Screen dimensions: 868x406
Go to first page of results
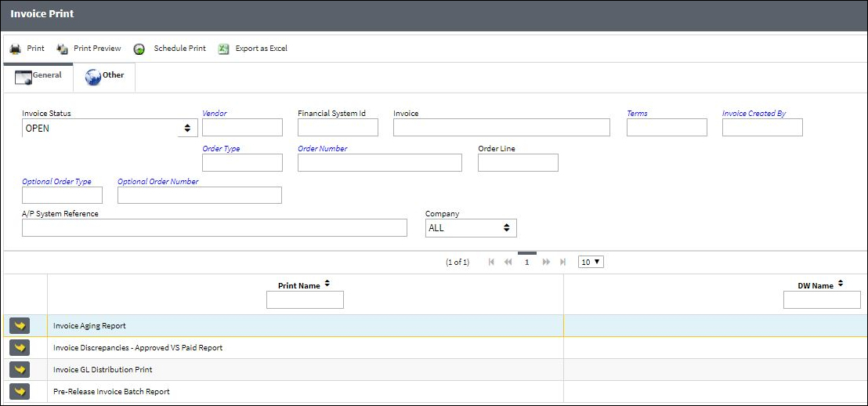click(x=491, y=262)
